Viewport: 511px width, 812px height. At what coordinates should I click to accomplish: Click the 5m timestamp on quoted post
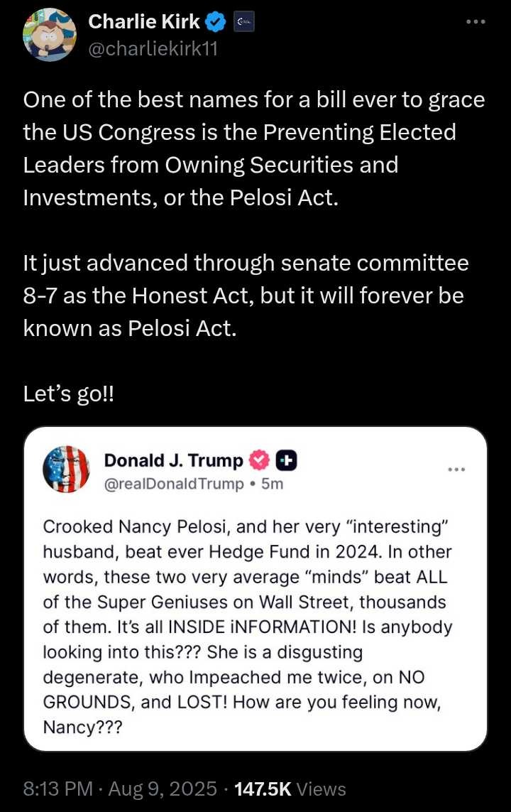click(272, 484)
